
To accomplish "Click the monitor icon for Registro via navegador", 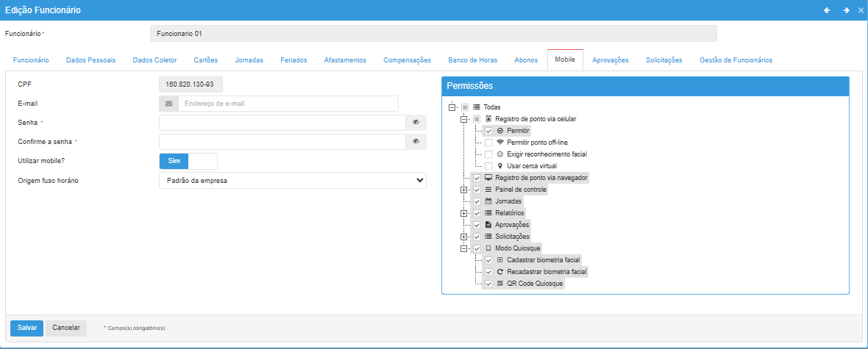I will [x=488, y=178].
